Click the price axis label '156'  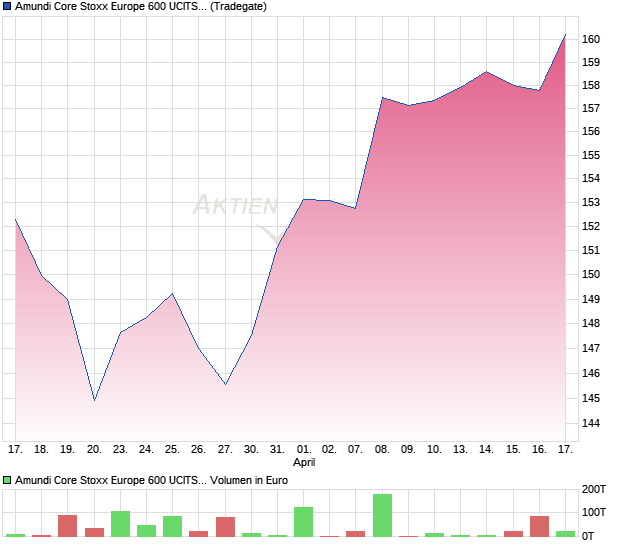tap(591, 131)
